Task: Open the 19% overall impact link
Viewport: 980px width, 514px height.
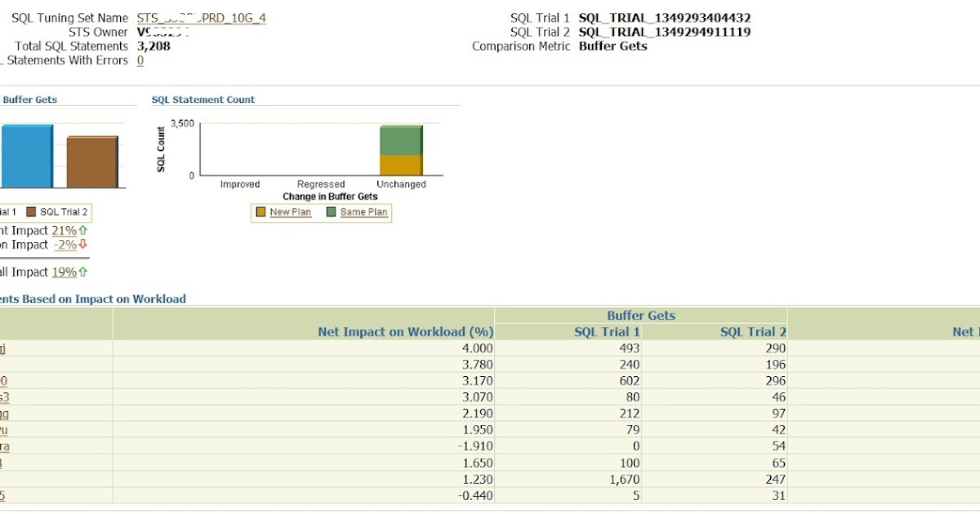Action: point(65,272)
